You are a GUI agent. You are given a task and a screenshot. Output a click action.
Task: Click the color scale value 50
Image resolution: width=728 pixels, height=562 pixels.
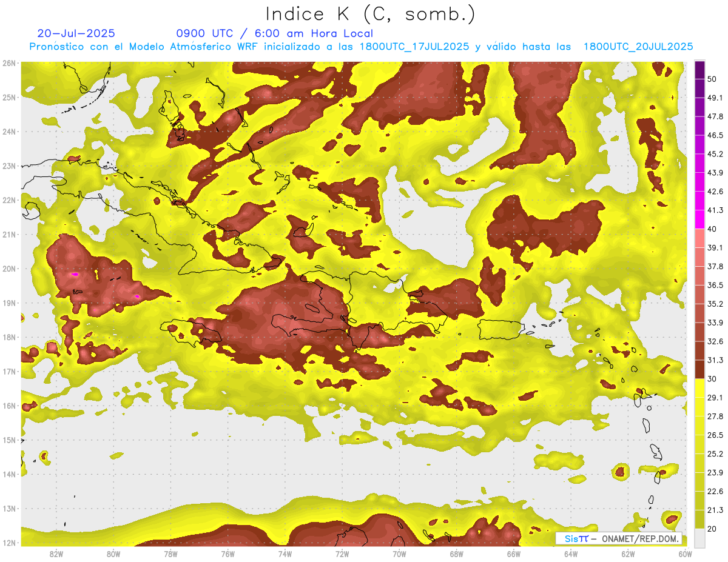click(x=712, y=79)
